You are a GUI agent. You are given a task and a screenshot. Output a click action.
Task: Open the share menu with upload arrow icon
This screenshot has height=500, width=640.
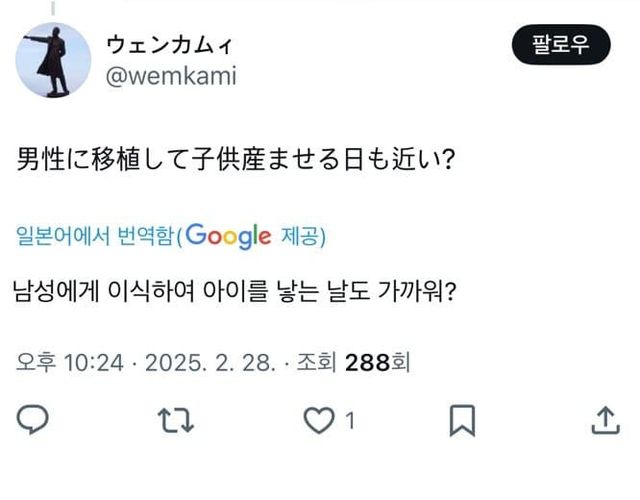click(605, 421)
